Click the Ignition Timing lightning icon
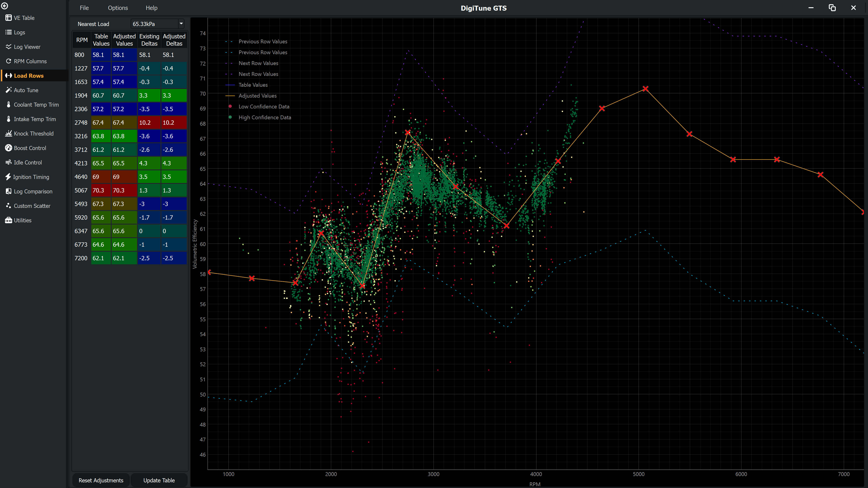 (x=8, y=177)
